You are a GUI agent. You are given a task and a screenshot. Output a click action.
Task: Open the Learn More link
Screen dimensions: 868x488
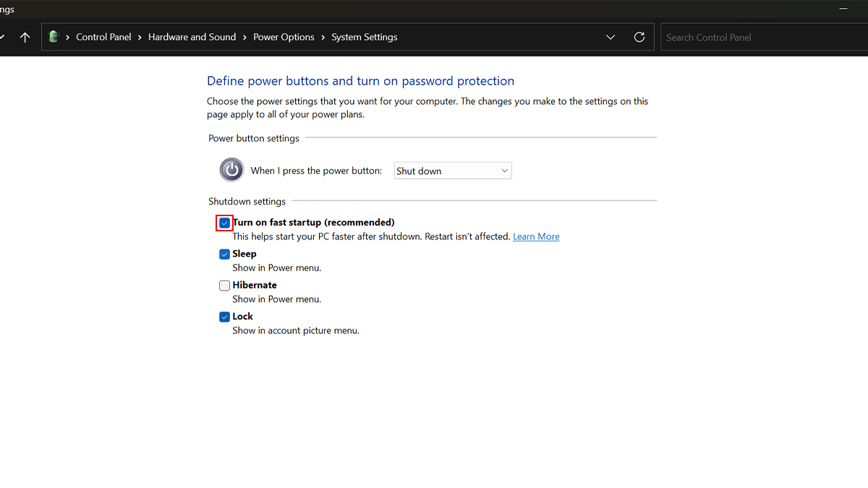coord(536,237)
